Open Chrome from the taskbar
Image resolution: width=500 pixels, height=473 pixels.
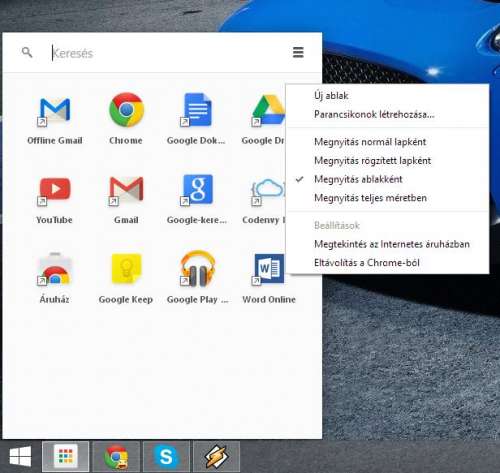116,457
